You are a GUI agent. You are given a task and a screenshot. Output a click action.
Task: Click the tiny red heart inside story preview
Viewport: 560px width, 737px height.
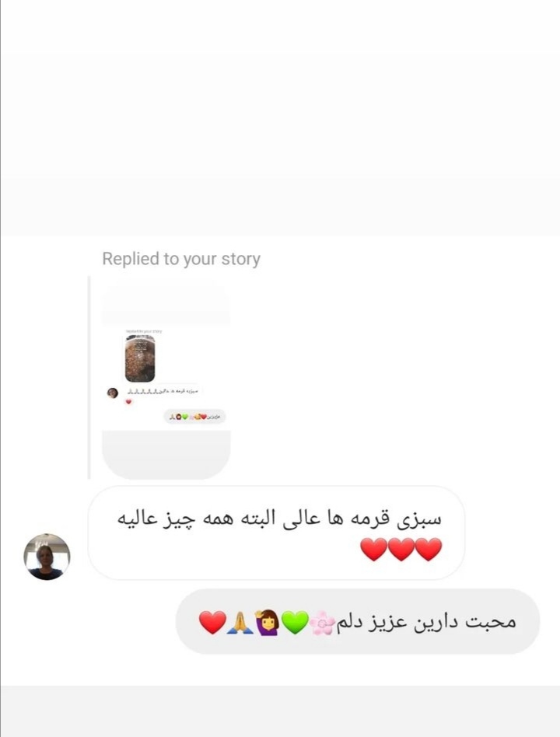pyautogui.click(x=128, y=402)
